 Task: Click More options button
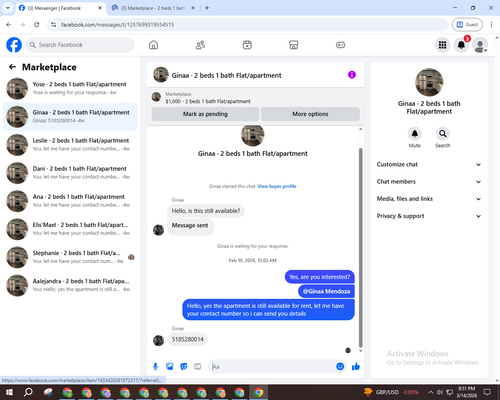click(x=310, y=114)
